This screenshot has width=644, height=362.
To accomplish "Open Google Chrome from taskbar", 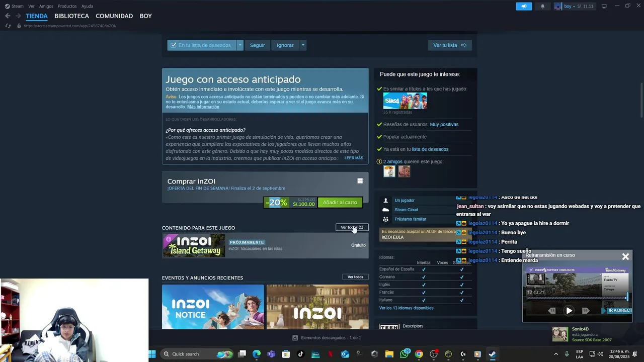I will coord(419,354).
